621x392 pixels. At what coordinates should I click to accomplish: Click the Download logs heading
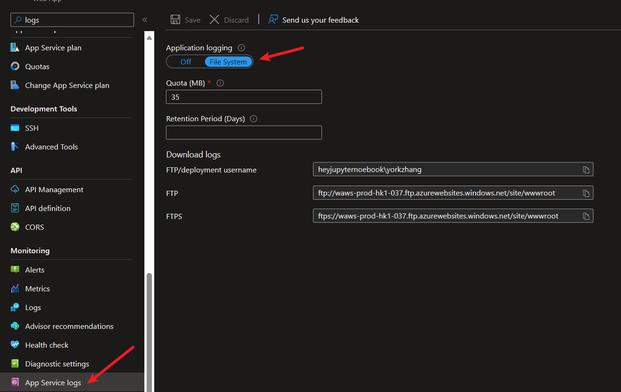pos(193,154)
